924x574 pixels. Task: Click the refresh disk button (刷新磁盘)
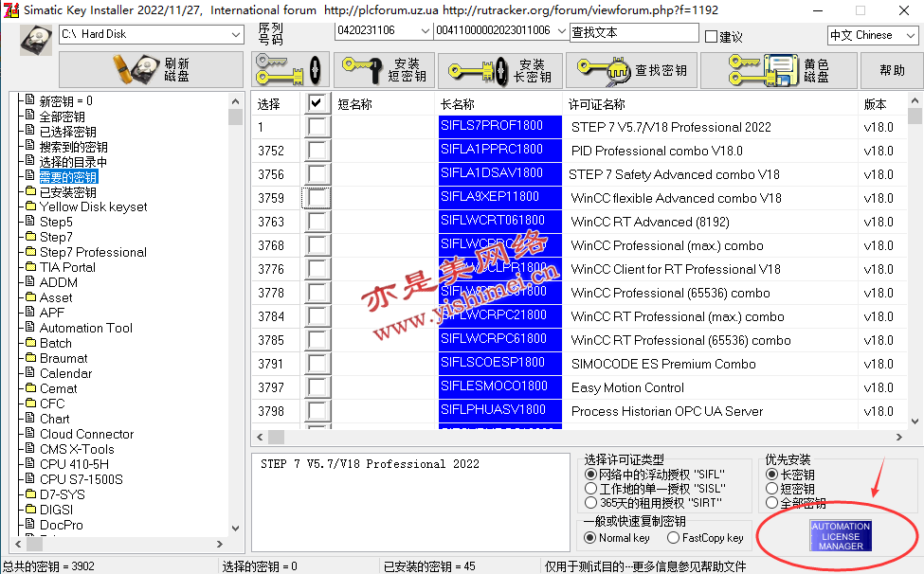[151, 69]
